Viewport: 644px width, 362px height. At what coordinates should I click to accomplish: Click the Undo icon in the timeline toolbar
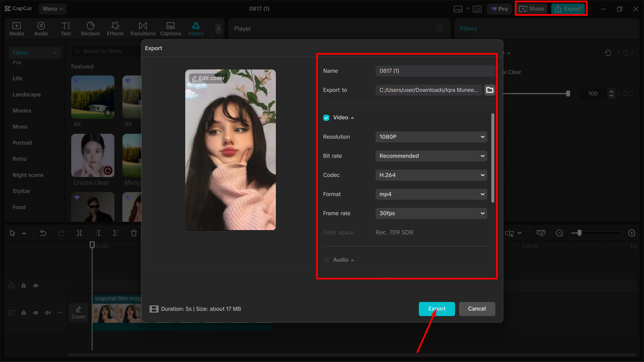coord(43,232)
